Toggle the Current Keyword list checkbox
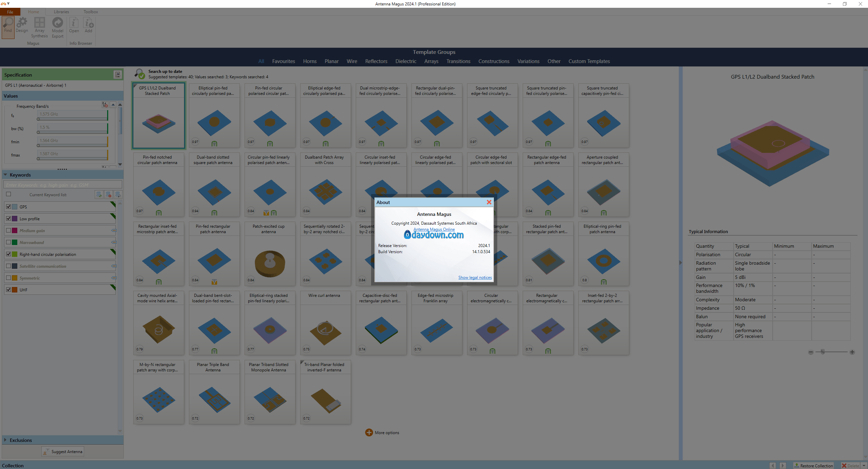868x469 pixels. (x=8, y=194)
